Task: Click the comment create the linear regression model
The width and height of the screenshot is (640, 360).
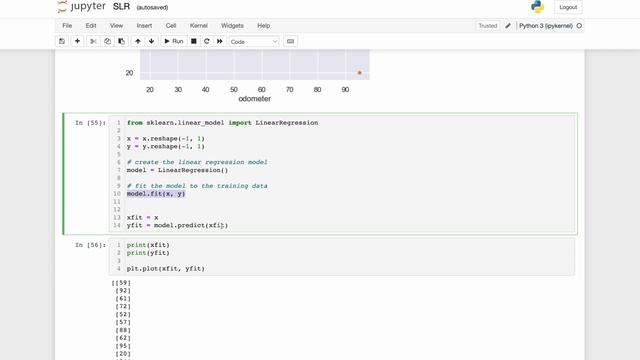Action: [x=197, y=162]
